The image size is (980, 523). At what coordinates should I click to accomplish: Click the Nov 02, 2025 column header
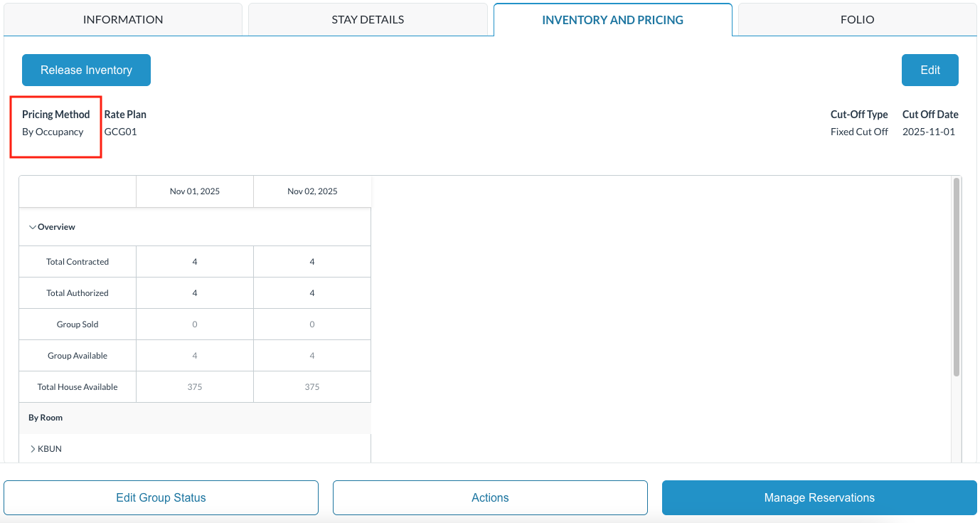click(311, 191)
